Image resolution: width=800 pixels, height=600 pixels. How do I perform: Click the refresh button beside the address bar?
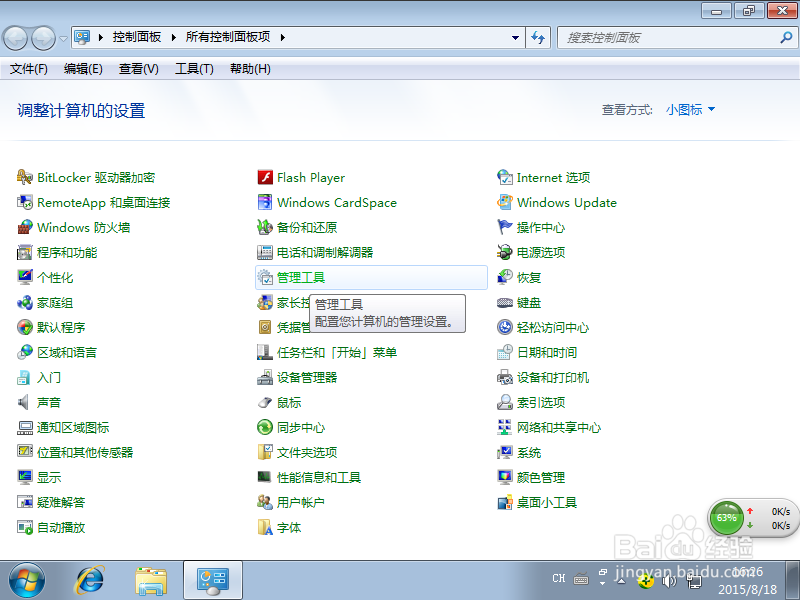(x=538, y=37)
